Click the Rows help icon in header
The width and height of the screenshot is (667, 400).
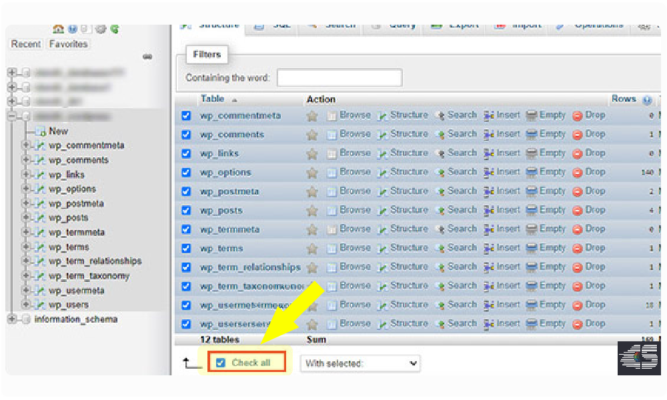[x=647, y=100]
